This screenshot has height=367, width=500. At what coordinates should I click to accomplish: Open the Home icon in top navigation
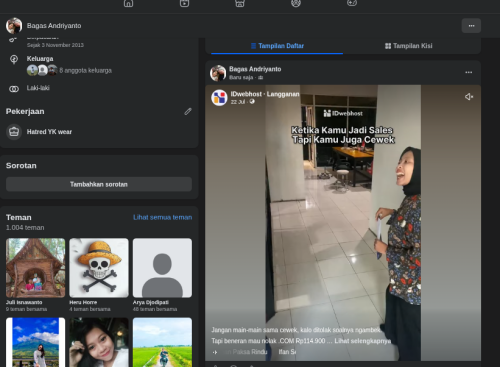click(x=128, y=3)
